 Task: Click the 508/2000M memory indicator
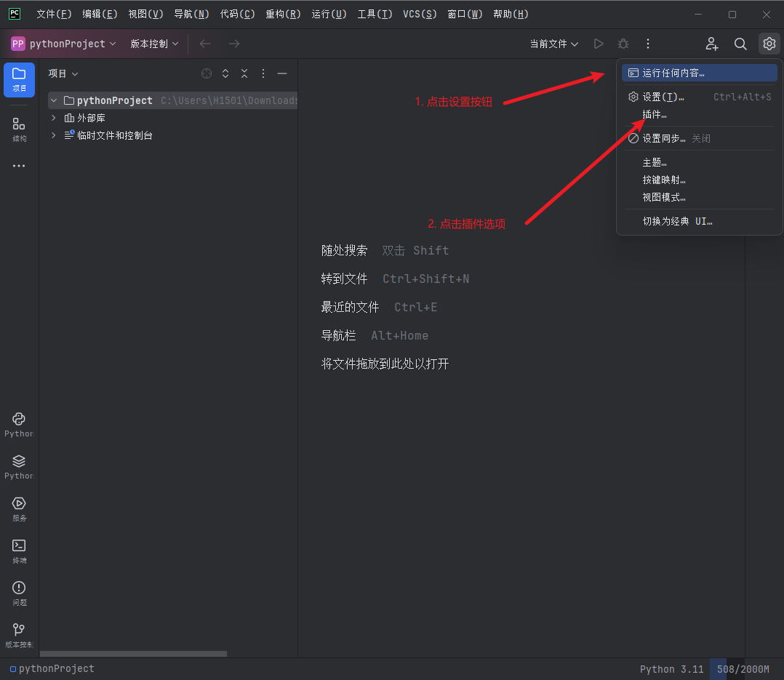[x=743, y=668]
